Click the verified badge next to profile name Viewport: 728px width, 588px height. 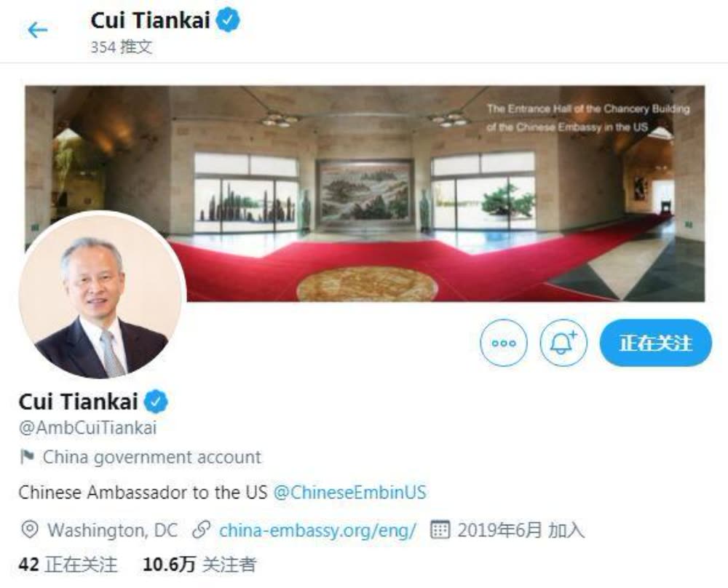(x=156, y=402)
